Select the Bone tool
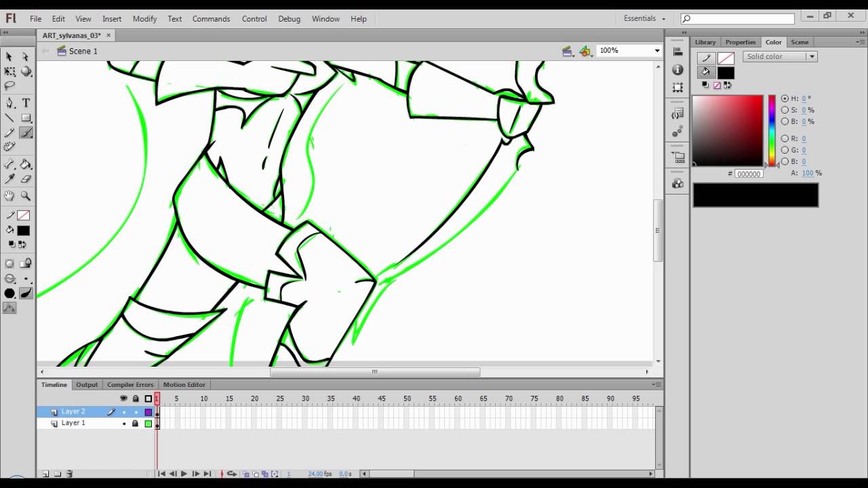This screenshot has width=868, height=488. tap(9, 164)
